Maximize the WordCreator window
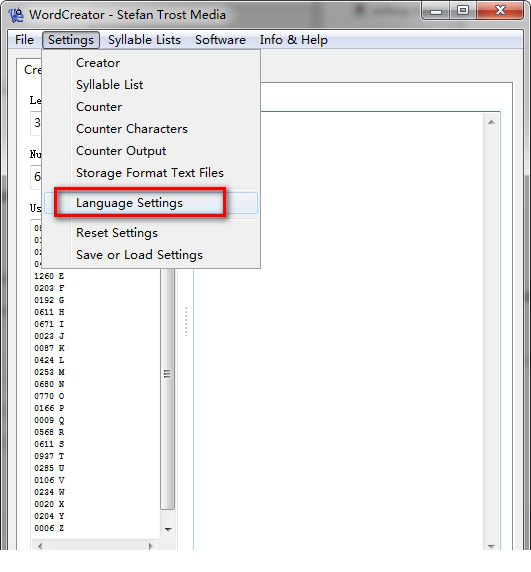 click(463, 10)
